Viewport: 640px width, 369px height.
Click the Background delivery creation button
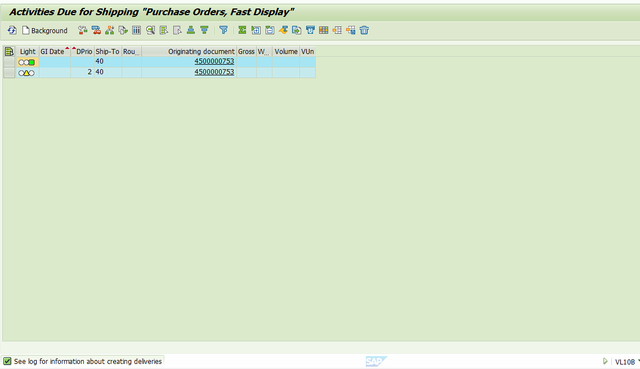tap(45, 30)
